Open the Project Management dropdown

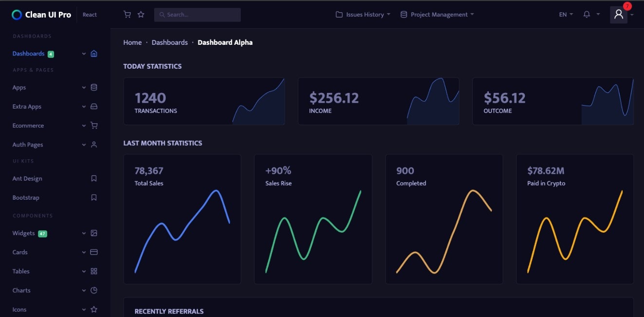tap(437, 15)
